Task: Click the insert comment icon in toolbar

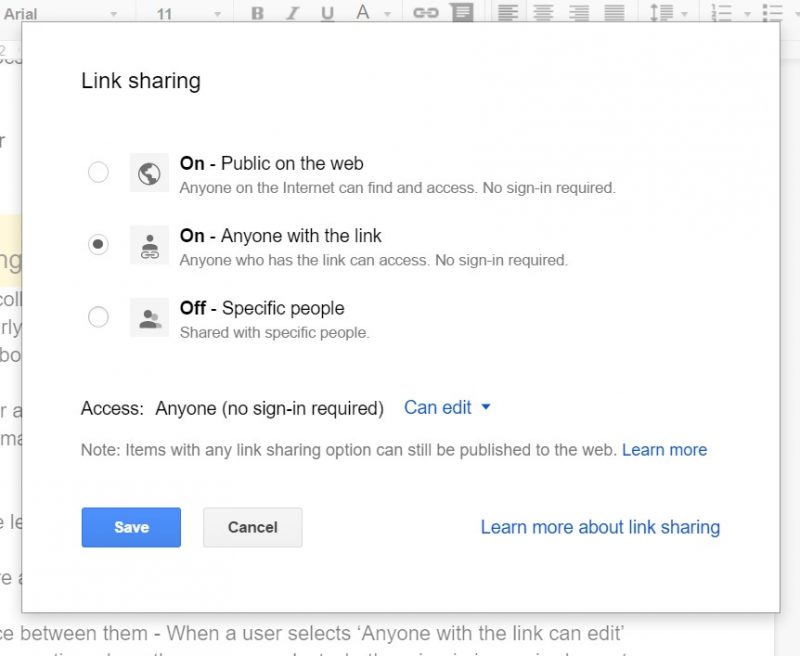Action: 462,13
